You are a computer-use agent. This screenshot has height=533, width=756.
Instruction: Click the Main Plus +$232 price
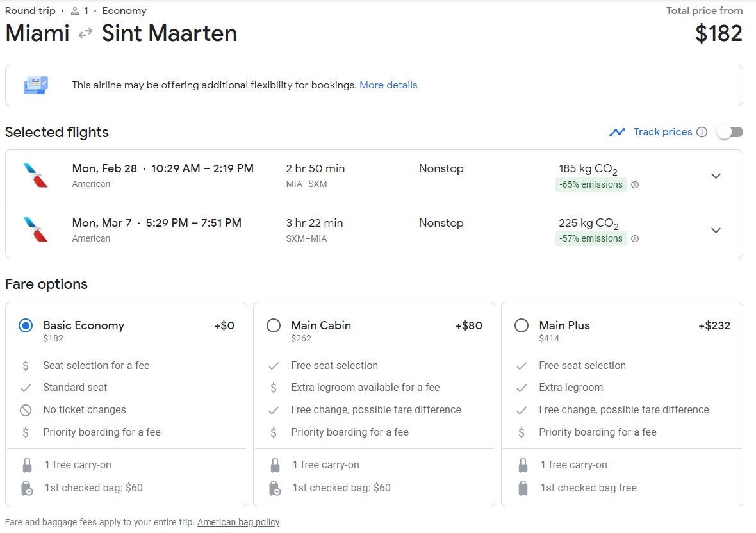pos(714,325)
